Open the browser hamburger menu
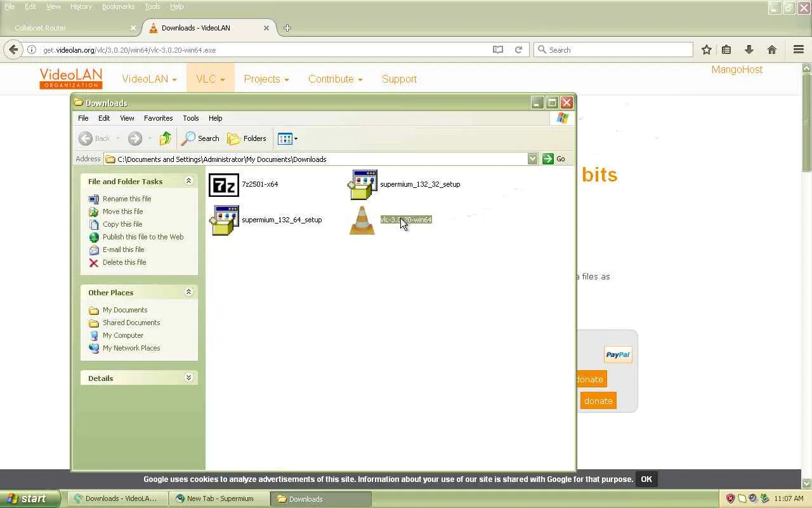Viewport: 812px width, 508px height. pos(799,50)
